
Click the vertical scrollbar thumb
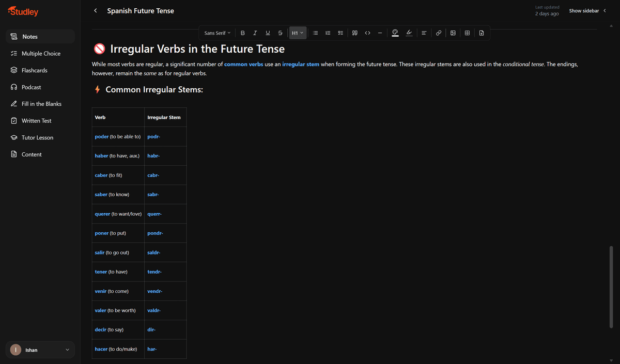pyautogui.click(x=612, y=287)
